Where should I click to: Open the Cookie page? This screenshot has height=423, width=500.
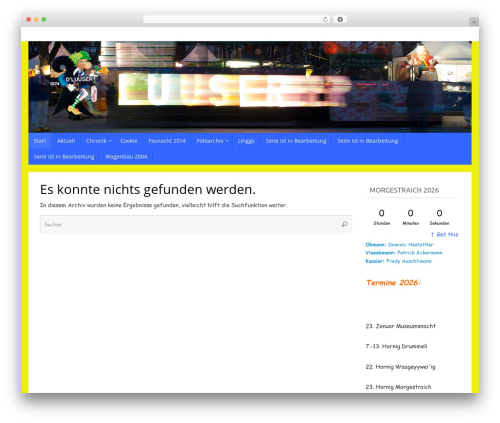pos(129,141)
